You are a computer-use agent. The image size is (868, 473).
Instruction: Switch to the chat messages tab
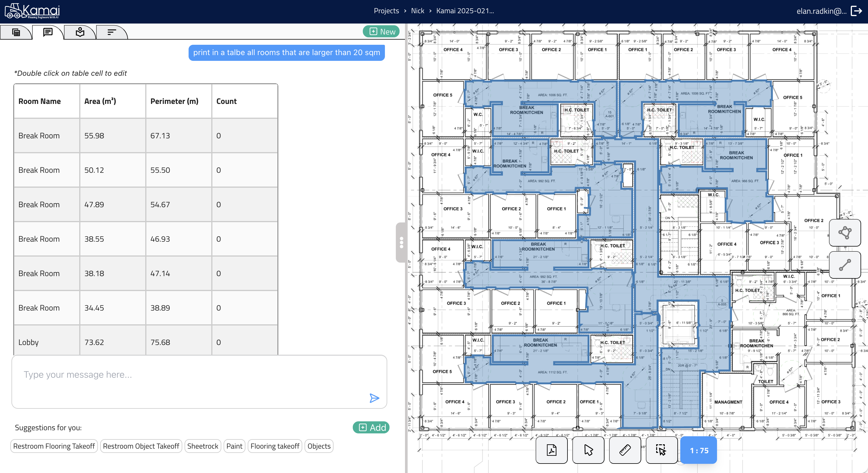[x=48, y=32]
